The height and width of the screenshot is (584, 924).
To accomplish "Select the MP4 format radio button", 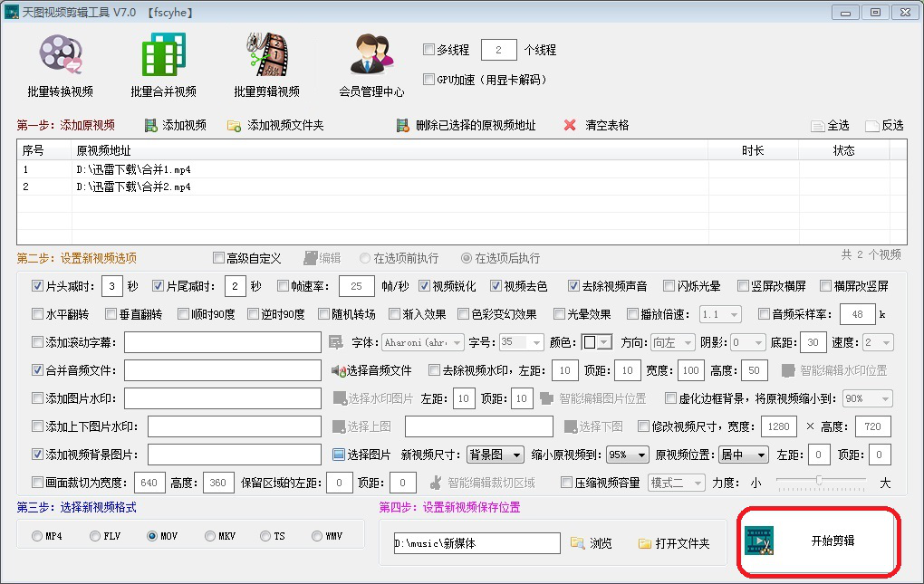I will (37, 536).
